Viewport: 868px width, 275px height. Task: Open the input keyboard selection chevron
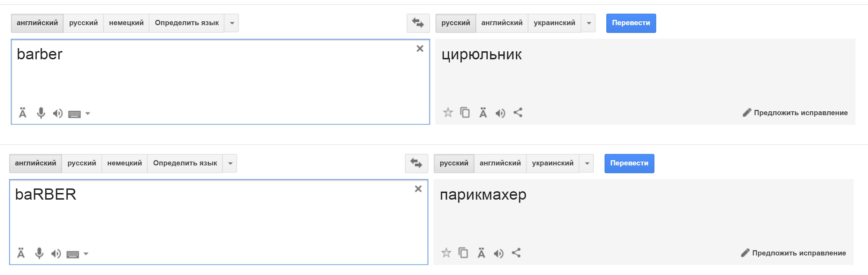click(88, 113)
